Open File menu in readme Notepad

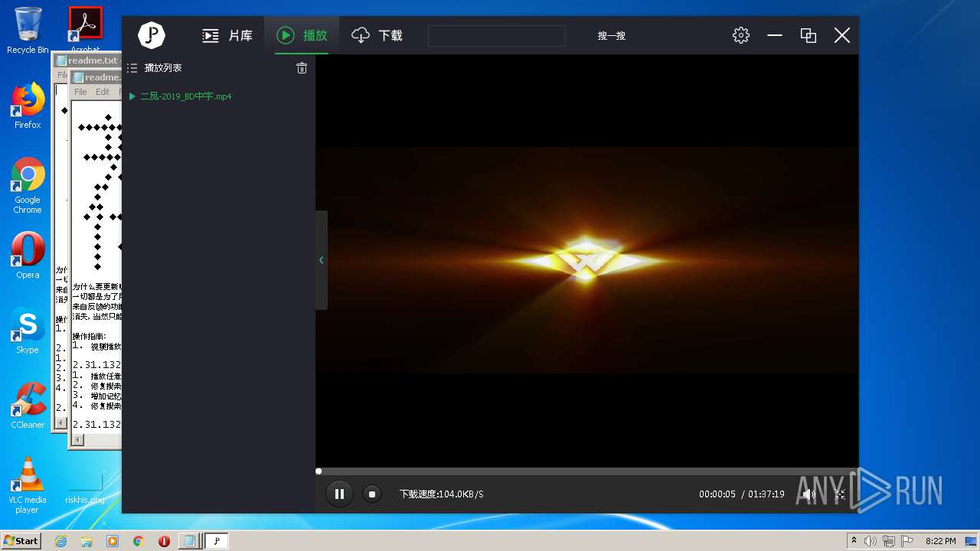coord(80,92)
